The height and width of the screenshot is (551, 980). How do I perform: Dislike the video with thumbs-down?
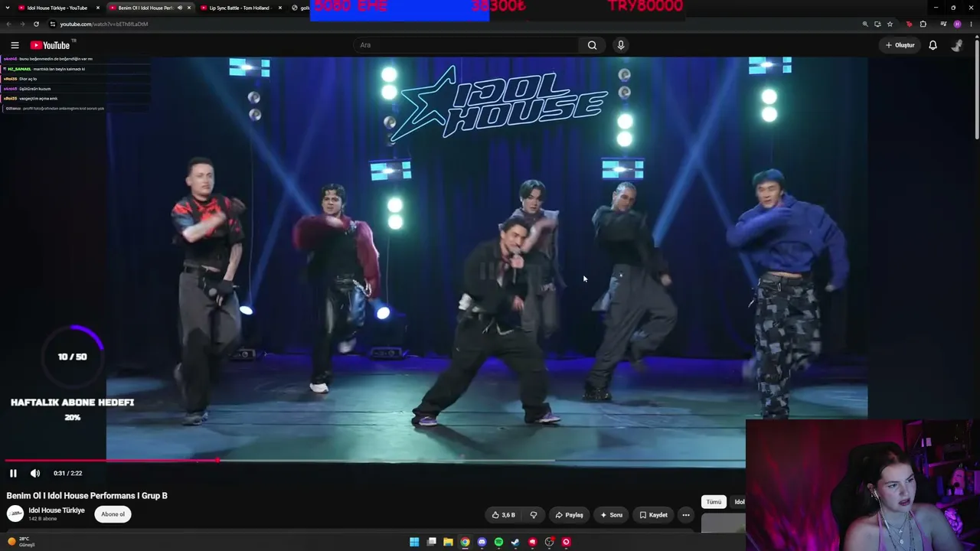[534, 515]
